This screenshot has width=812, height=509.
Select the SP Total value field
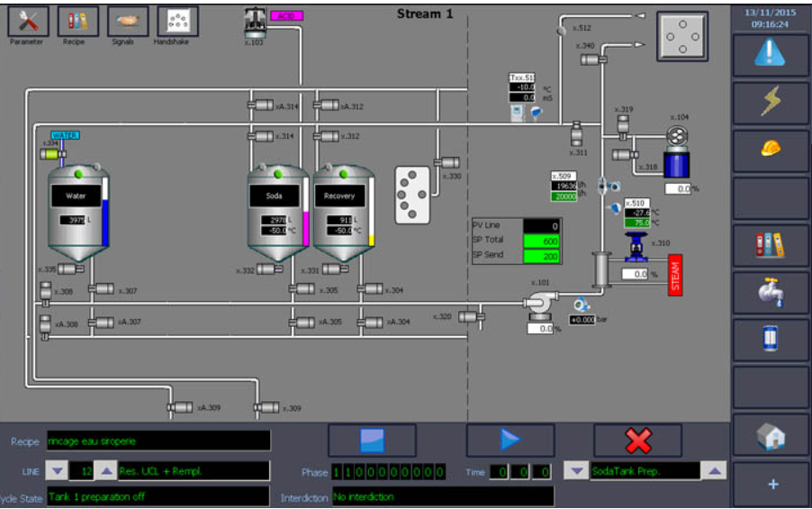pos(541,241)
